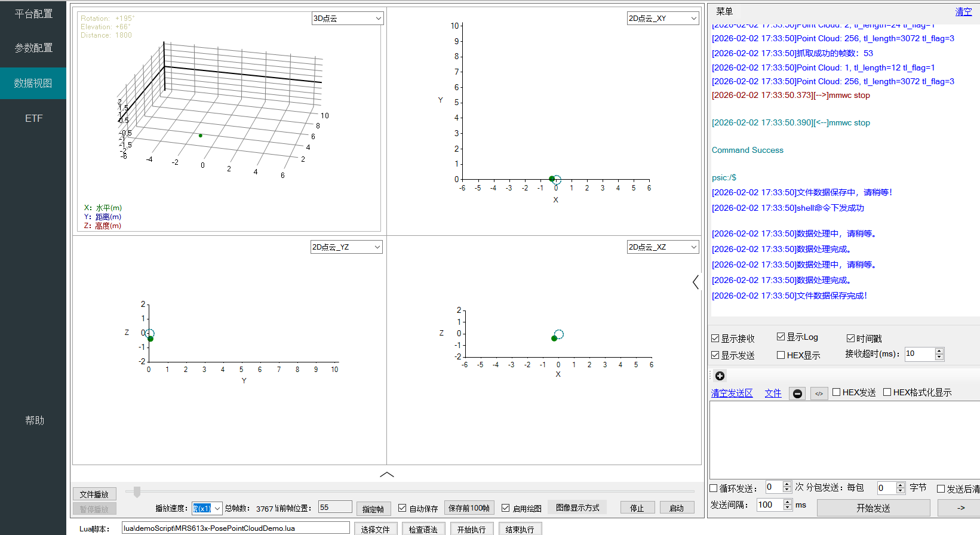The image size is (980, 535).
Task: Enable the HEX格式化显示 checkbox
Action: (887, 392)
